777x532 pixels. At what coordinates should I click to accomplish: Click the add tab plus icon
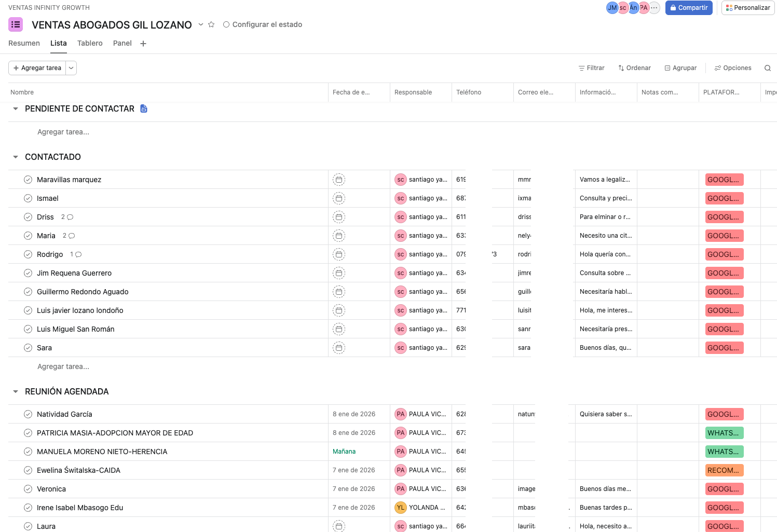(x=143, y=44)
